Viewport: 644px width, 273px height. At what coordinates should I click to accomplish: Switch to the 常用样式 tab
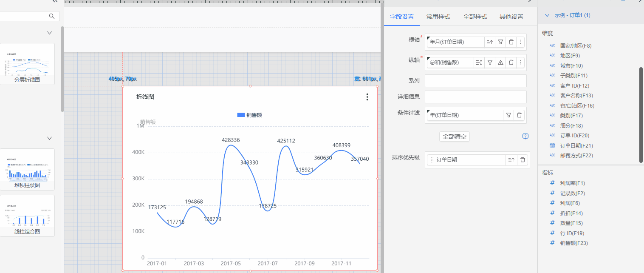coord(438,17)
